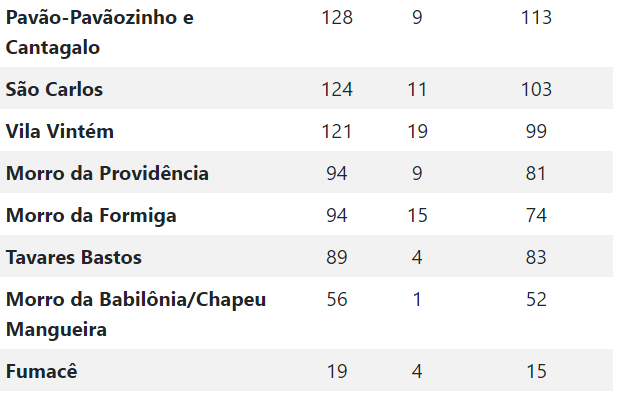This screenshot has height=395, width=622.
Task: Select the São Carlos row name
Action: 54,89
